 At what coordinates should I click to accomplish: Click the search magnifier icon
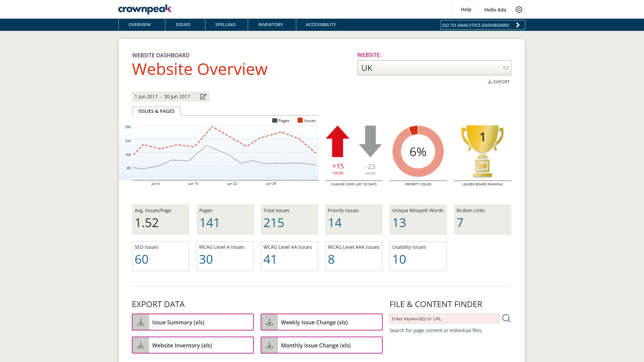pyautogui.click(x=506, y=318)
